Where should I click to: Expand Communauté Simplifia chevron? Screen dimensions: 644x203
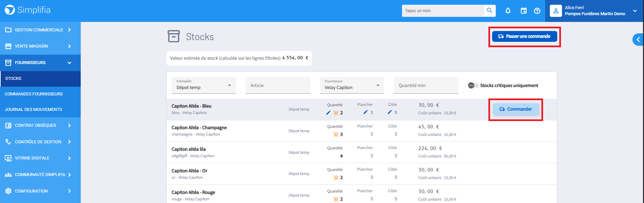pyautogui.click(x=70, y=175)
